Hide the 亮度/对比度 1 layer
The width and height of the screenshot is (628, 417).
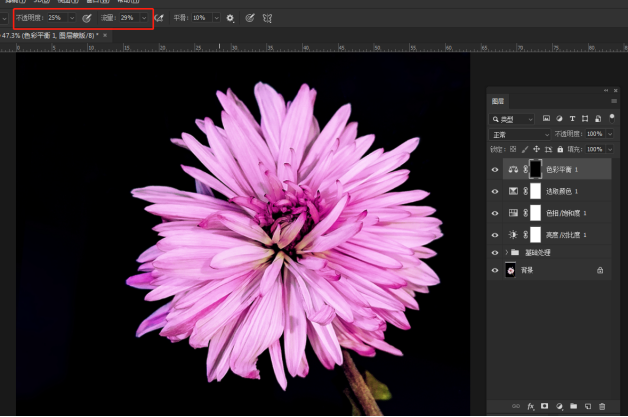tap(495, 234)
